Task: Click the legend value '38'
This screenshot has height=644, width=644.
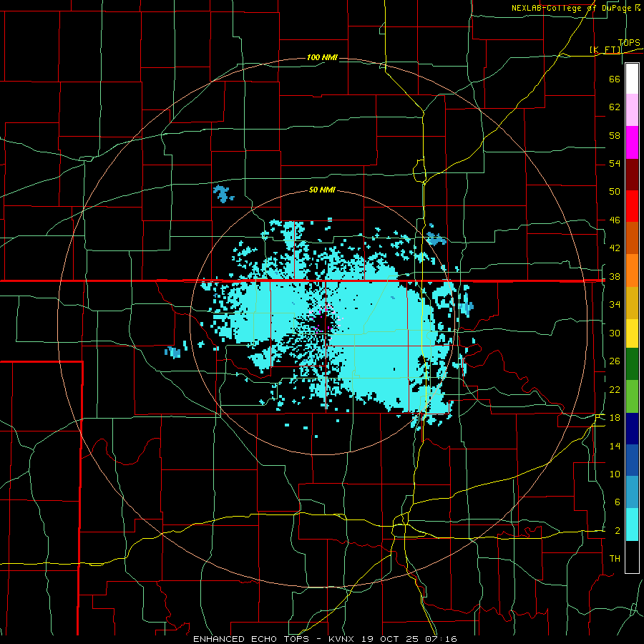Action: 615,276
